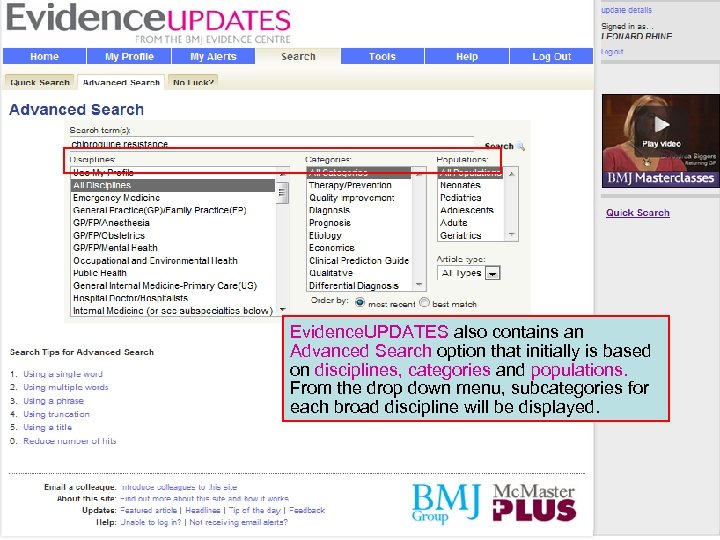
Task: Select 'GP/FP/Obstetrics' discipline
Action: pos(173,235)
